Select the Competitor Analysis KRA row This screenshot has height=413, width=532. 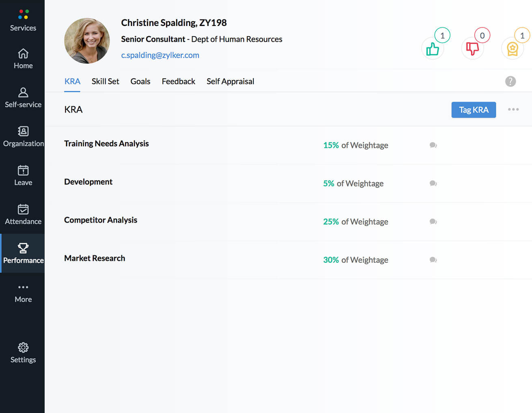pyautogui.click(x=101, y=220)
